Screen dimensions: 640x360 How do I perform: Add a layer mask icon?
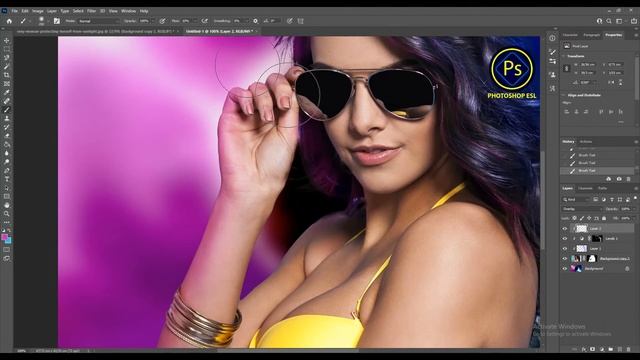coord(592,349)
